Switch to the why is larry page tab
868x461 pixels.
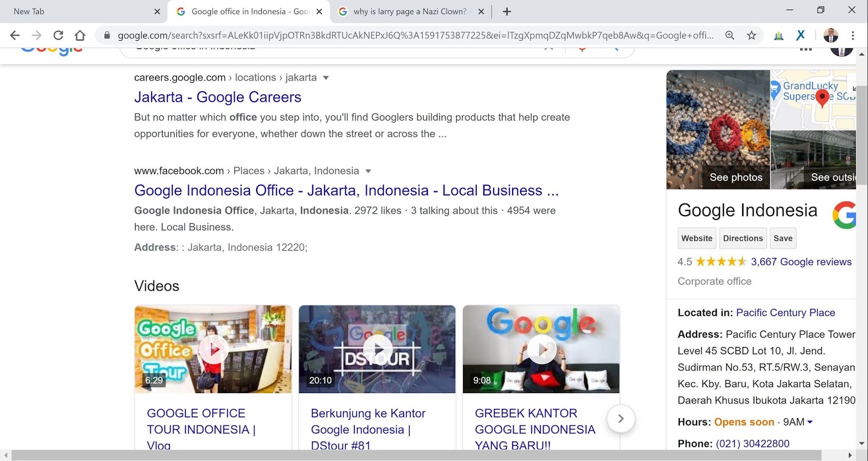pyautogui.click(x=411, y=11)
